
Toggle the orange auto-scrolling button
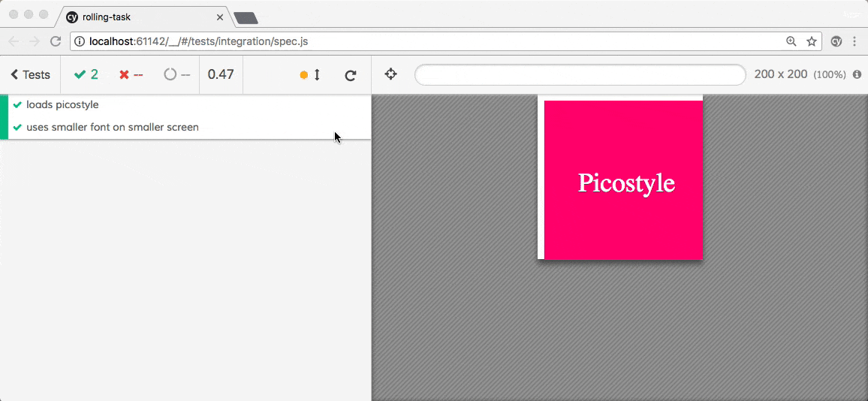click(x=310, y=75)
